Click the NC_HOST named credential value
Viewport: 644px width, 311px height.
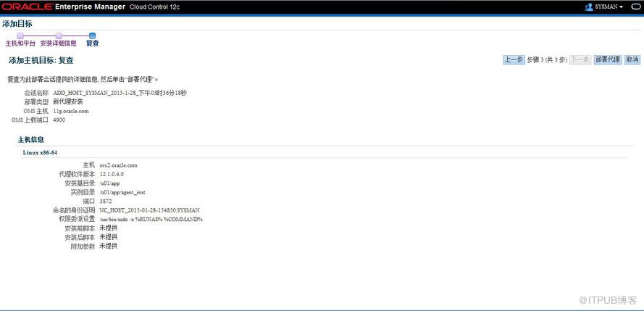tap(150, 210)
